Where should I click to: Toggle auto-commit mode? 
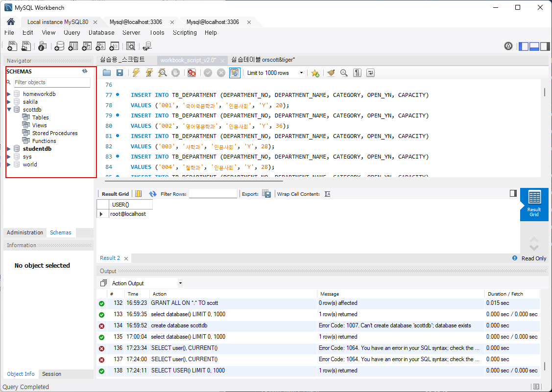tap(235, 73)
